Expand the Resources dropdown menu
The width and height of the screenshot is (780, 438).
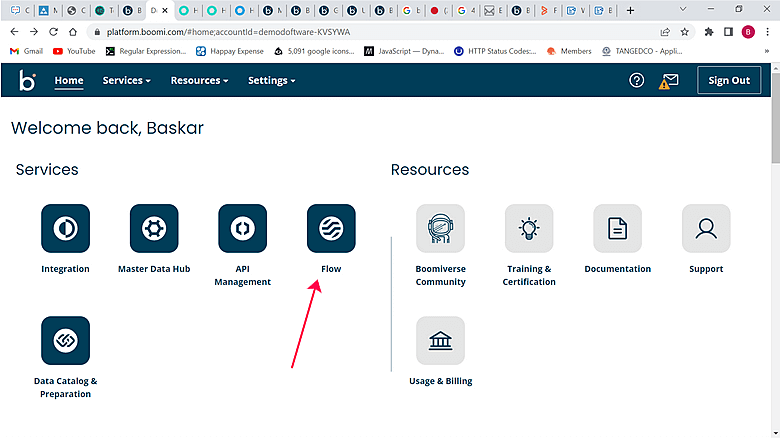(199, 80)
